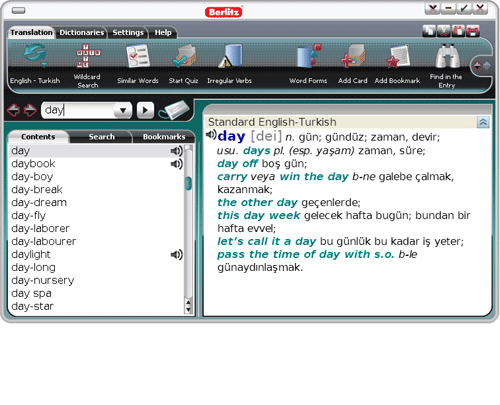500x405 pixels.
Task: Click the phrase 'let's call it a day'
Action: [267, 242]
